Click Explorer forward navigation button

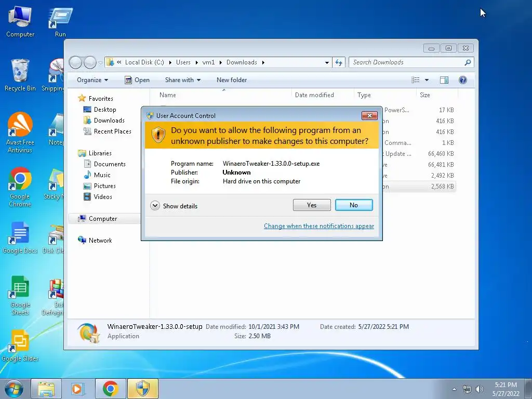[x=90, y=62]
